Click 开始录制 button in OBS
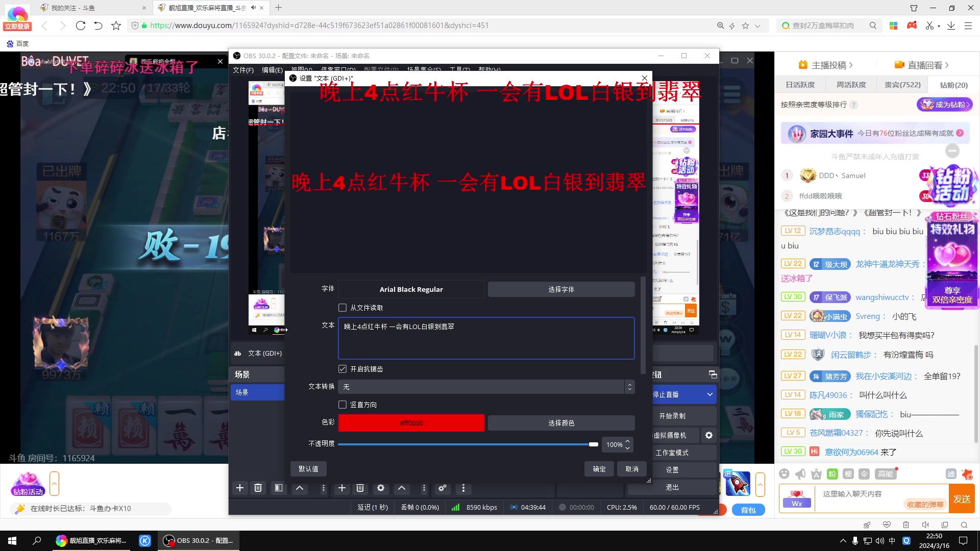The height and width of the screenshot is (551, 980). pyautogui.click(x=672, y=416)
